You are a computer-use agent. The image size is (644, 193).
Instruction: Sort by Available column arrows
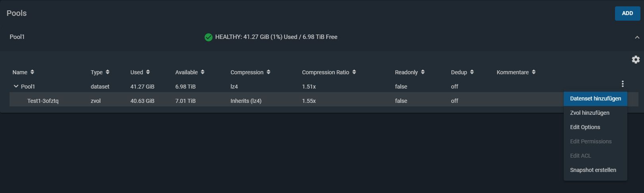point(203,72)
